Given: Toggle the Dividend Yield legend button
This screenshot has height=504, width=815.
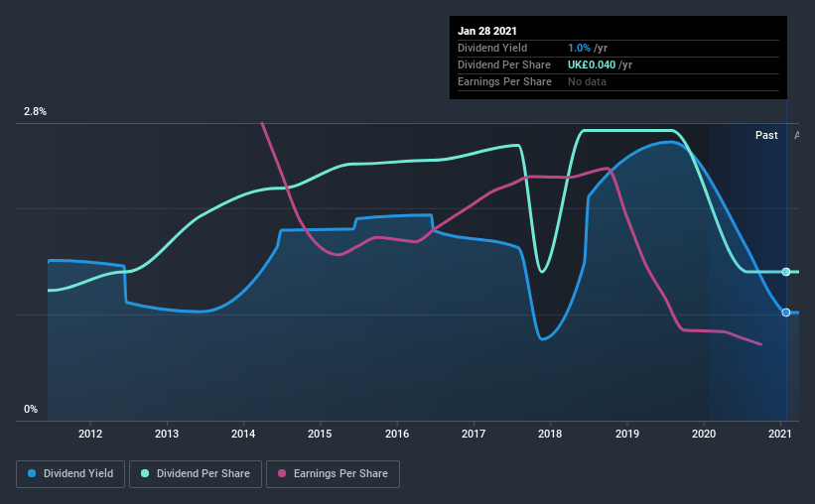Looking at the screenshot, I should click(x=70, y=474).
